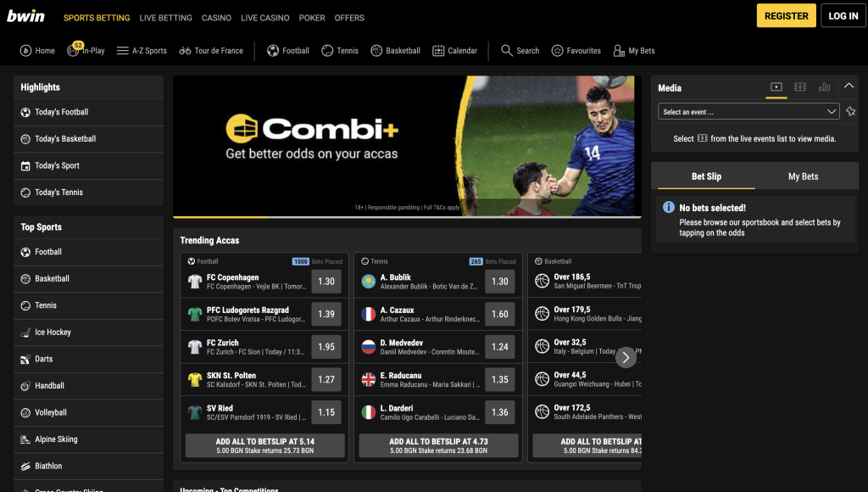
Task: Go to Offers tab
Action: point(349,18)
